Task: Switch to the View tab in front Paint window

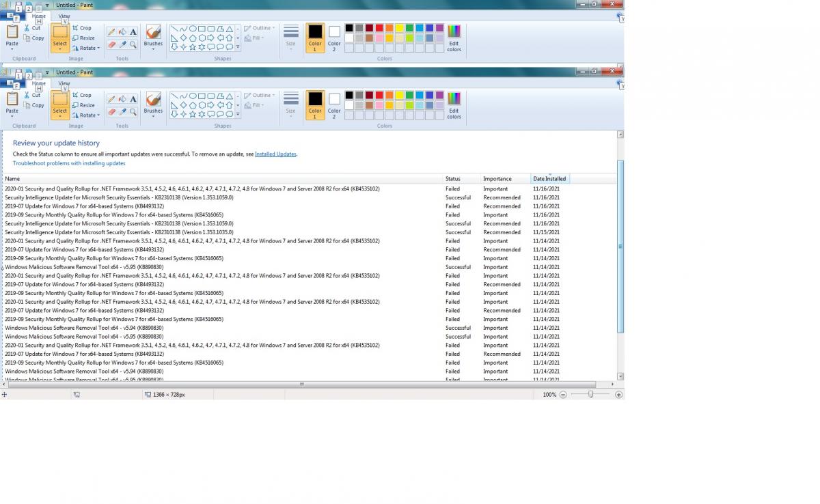Action: (x=64, y=83)
